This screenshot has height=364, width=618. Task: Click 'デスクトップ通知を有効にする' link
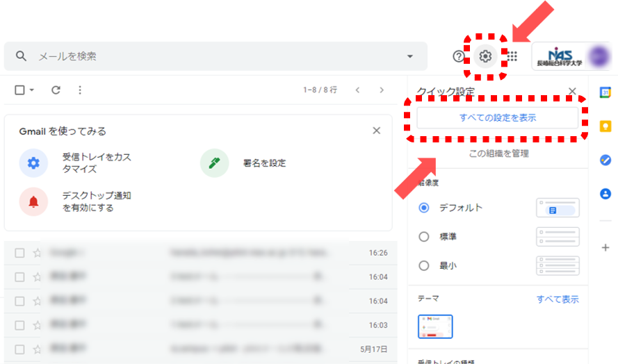coord(97,201)
